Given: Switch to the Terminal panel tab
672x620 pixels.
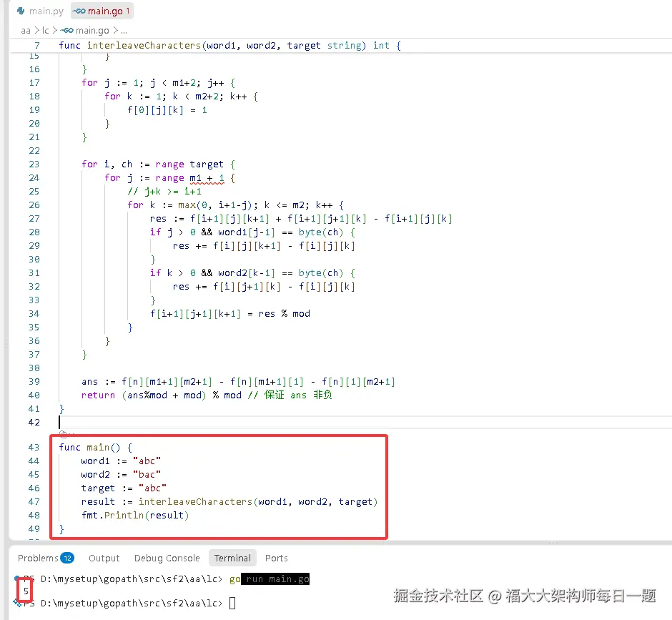Looking at the screenshot, I should coord(233,558).
